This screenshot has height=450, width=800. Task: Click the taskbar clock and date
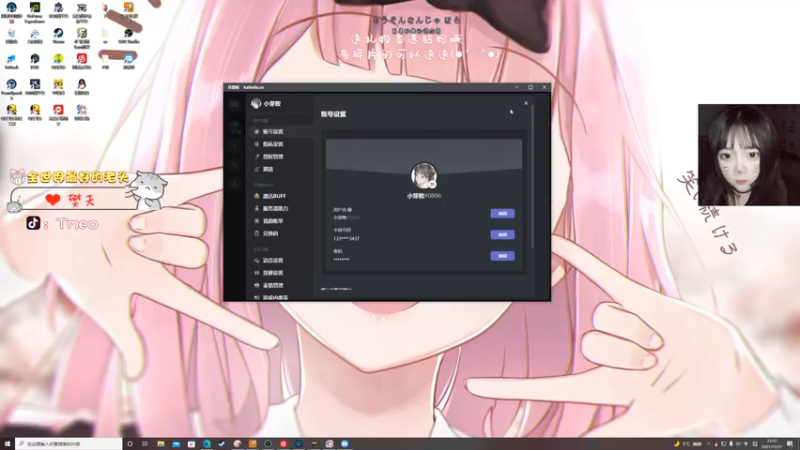pyautogui.click(x=772, y=444)
